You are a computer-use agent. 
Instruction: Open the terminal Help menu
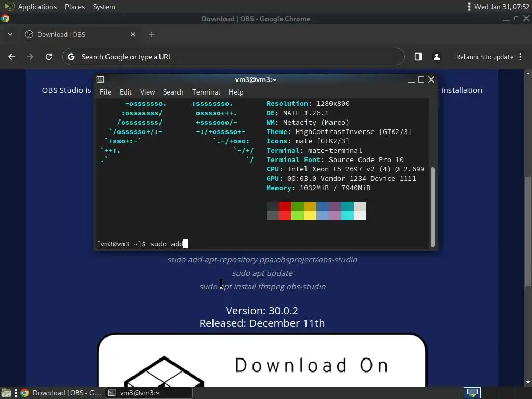pyautogui.click(x=236, y=92)
